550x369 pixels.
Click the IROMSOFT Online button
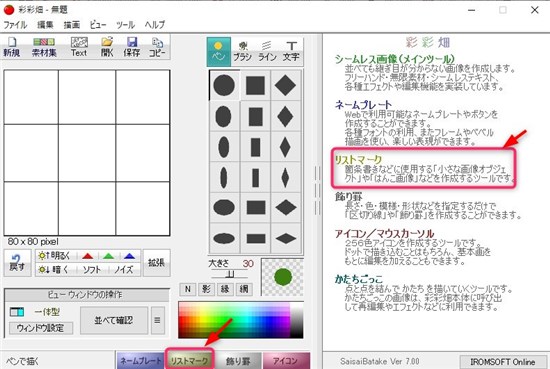503,362
